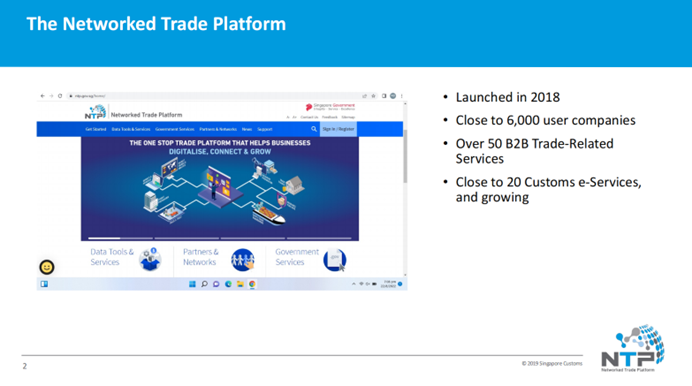The height and width of the screenshot is (386, 692).
Task: Click the smiley feedback icon
Action: (47, 267)
